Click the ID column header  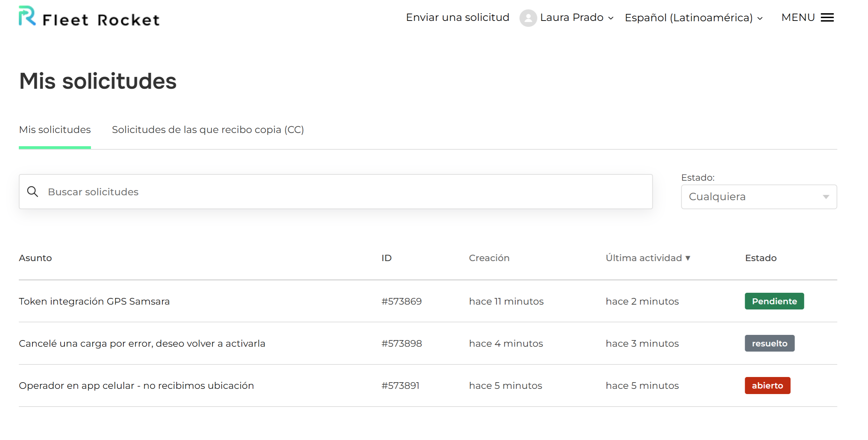click(386, 258)
